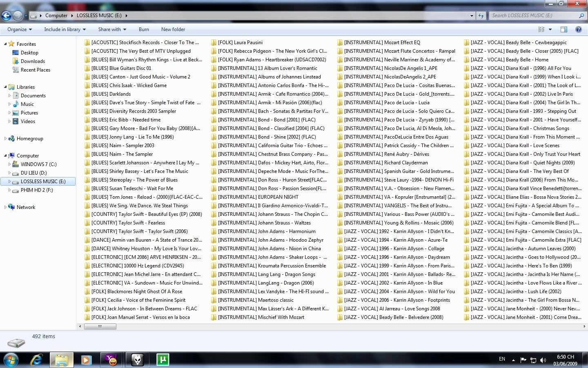The width and height of the screenshot is (588, 368).
Task: Expand the Documents library arrow
Action: coord(9,95)
